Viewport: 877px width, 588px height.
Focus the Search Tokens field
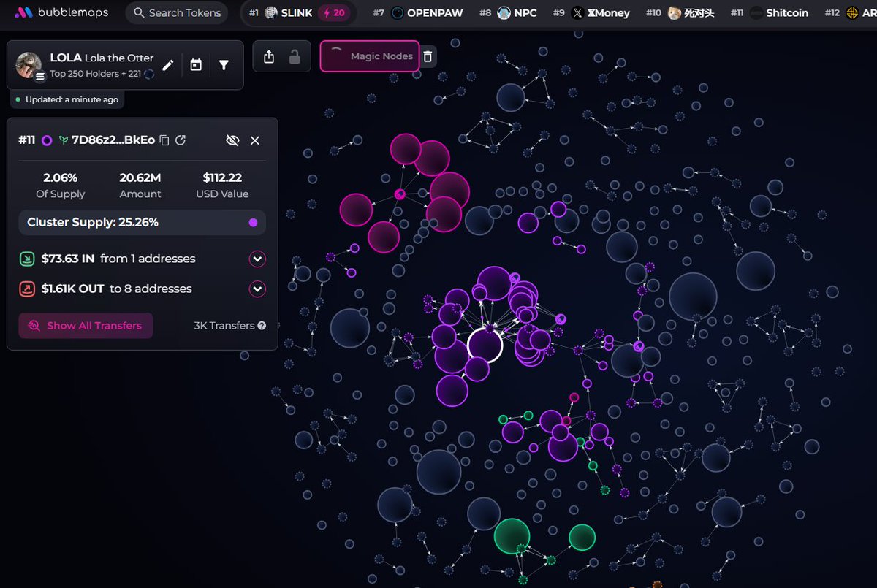[176, 12]
